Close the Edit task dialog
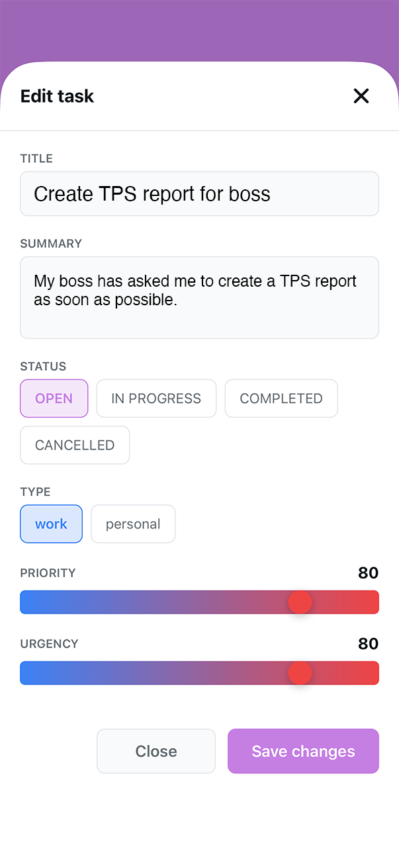This screenshot has width=399, height=868. click(x=361, y=96)
